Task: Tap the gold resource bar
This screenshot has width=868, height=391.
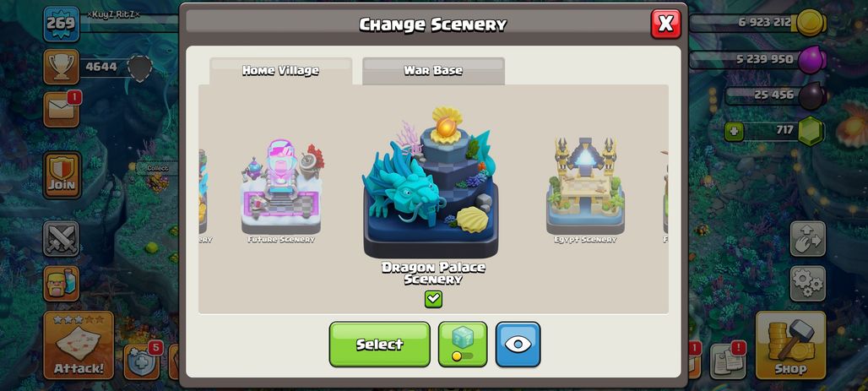Action: coord(757,23)
